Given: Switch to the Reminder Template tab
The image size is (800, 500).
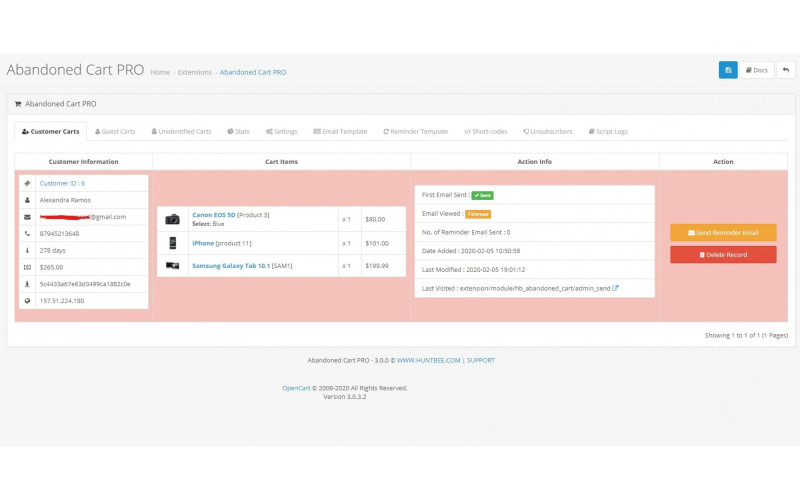Looking at the screenshot, I should click(415, 131).
